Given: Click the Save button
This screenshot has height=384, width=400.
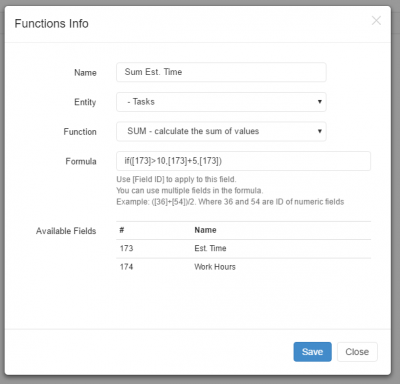Looking at the screenshot, I should coord(312,352).
